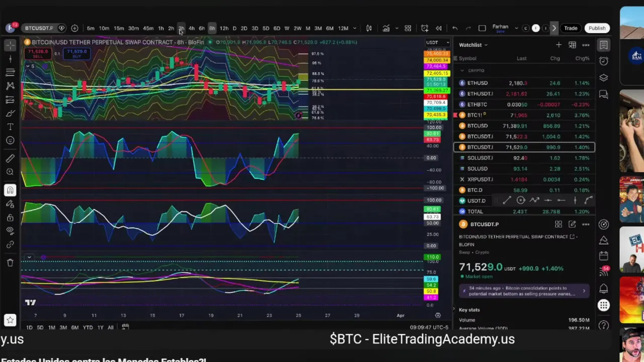Choose the 2W timeframe

(297, 28)
